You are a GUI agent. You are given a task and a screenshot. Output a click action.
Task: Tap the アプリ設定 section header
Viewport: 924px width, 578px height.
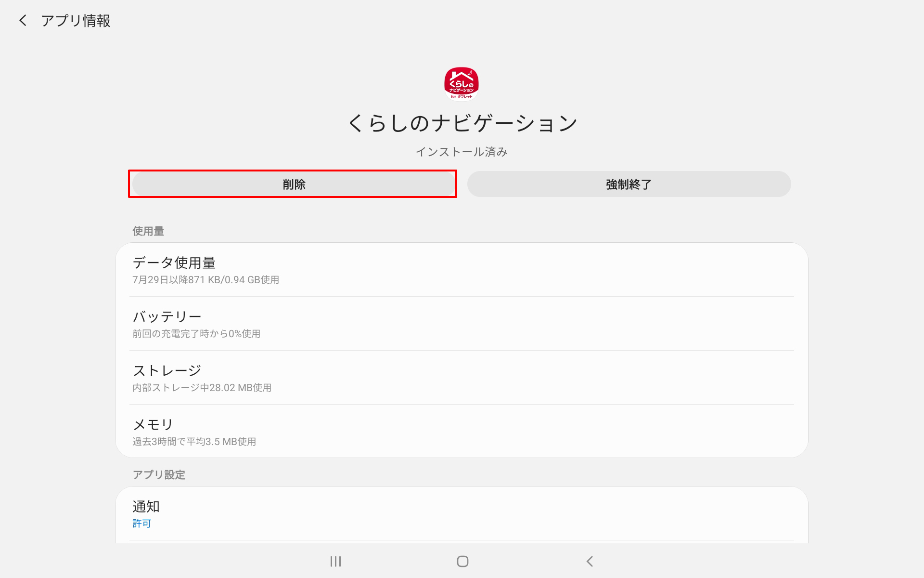click(159, 475)
